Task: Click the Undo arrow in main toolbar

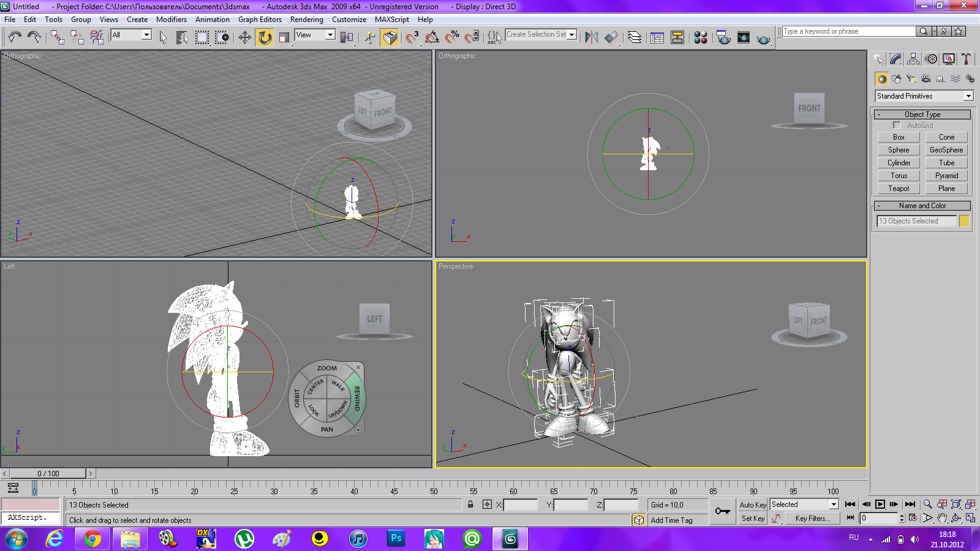Action: coord(15,37)
